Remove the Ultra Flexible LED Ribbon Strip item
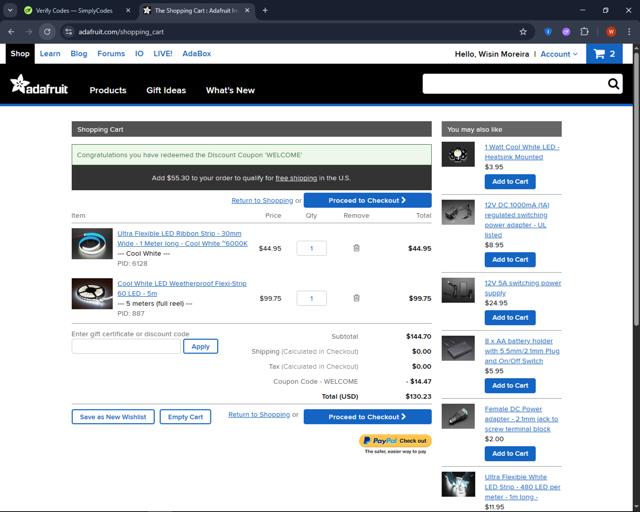This screenshot has height=512, width=640. (x=356, y=248)
